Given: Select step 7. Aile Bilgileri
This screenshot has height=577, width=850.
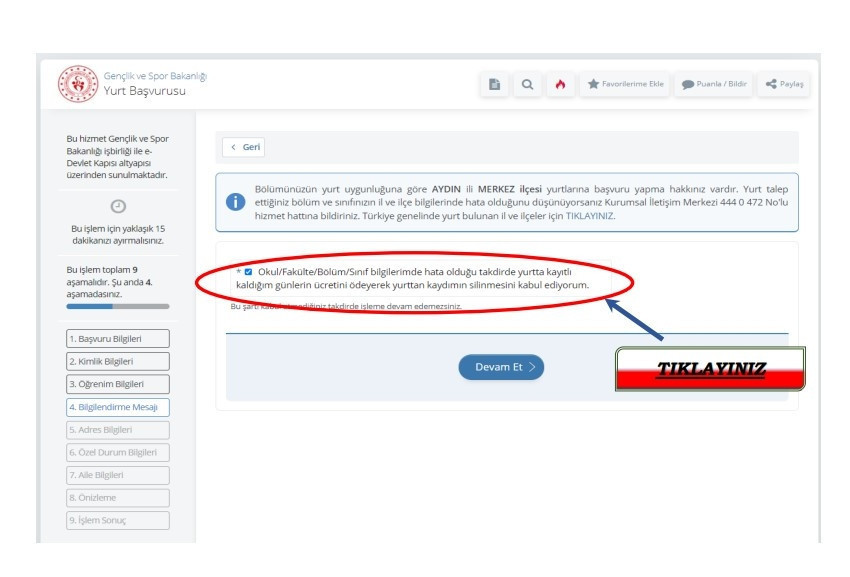Looking at the screenshot, I should (118, 475).
